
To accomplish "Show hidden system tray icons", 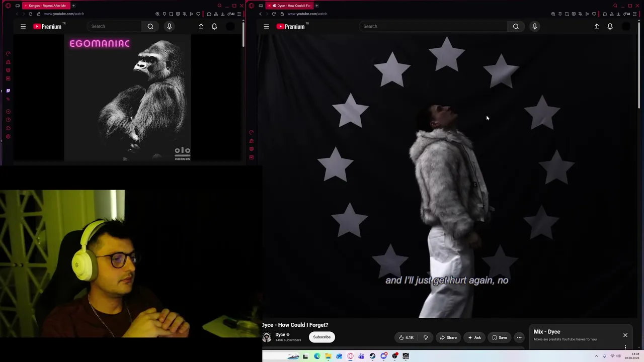I will tap(596, 356).
